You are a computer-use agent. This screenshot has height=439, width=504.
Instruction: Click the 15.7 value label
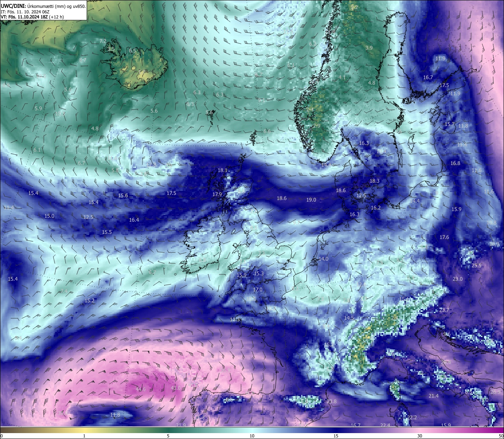pos(449,124)
